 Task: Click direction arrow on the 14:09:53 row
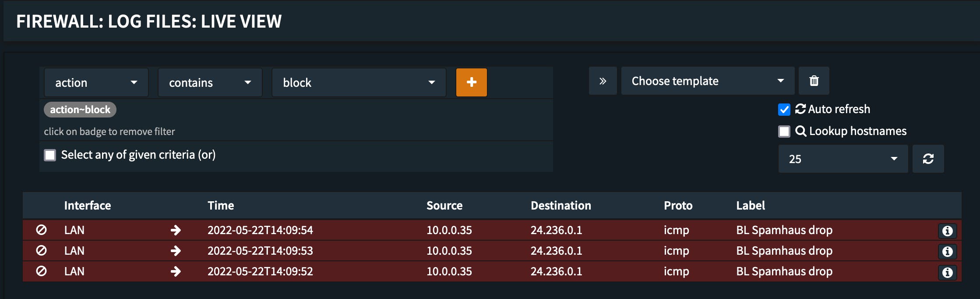click(x=176, y=251)
